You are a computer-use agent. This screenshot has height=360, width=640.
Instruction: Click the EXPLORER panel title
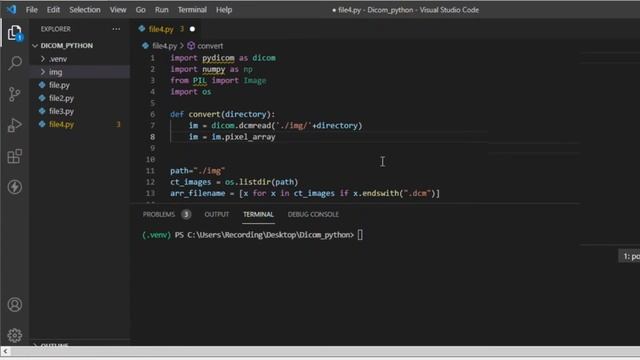click(x=56, y=29)
